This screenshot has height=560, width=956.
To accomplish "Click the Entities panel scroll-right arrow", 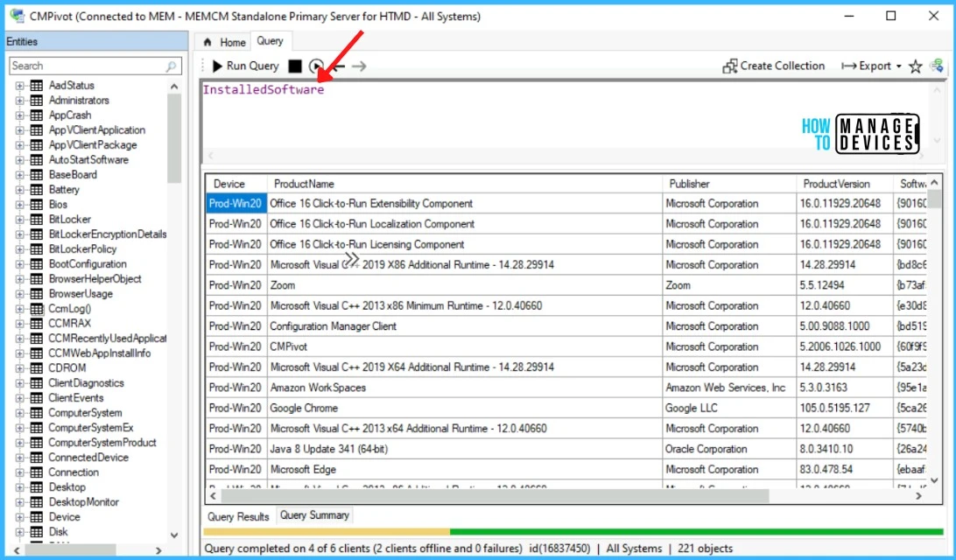I will tap(158, 550).
